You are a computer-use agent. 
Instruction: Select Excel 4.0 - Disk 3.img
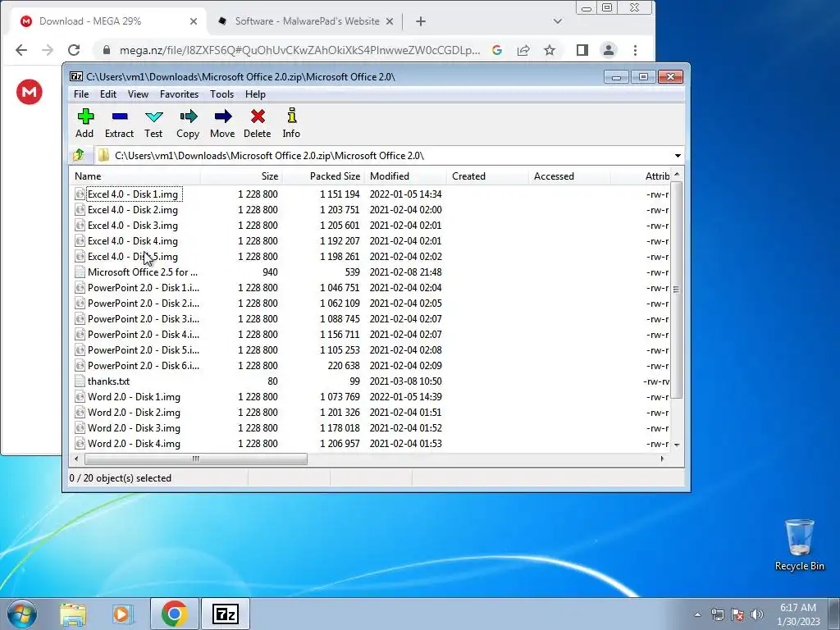point(132,226)
